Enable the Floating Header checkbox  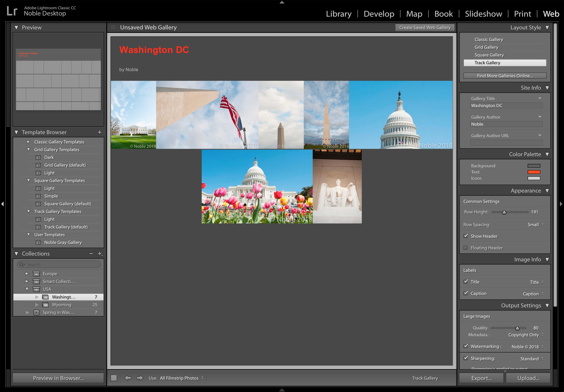[466, 248]
